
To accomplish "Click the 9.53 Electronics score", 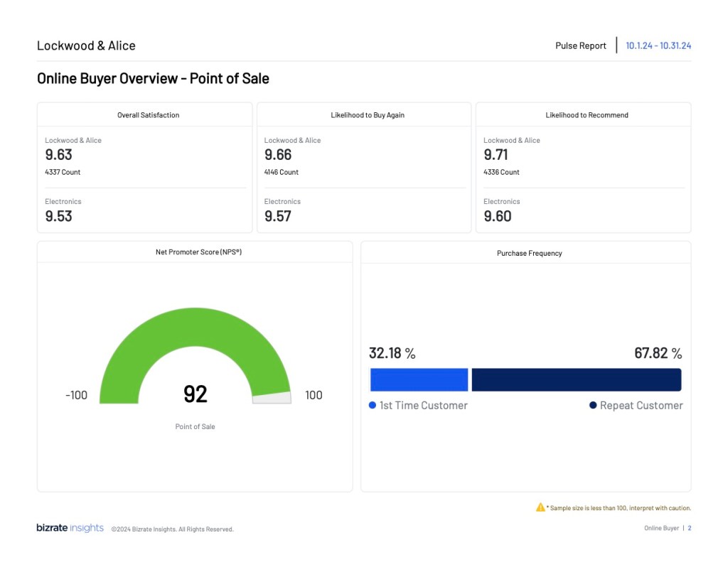I will point(58,216).
